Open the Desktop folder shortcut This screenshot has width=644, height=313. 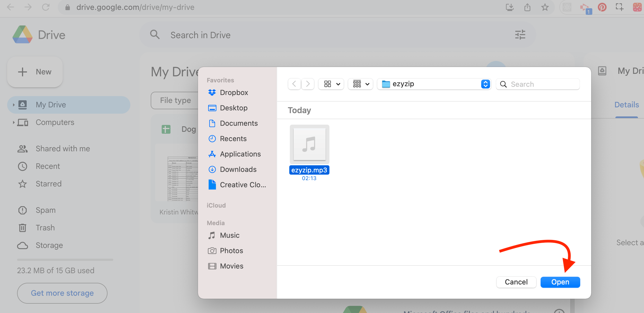click(234, 108)
